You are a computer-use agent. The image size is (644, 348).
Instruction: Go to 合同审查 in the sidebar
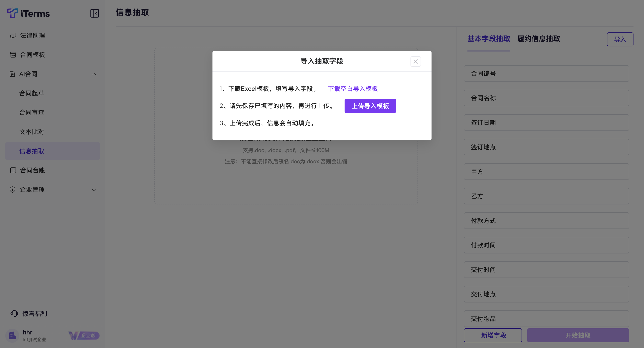pyautogui.click(x=32, y=113)
